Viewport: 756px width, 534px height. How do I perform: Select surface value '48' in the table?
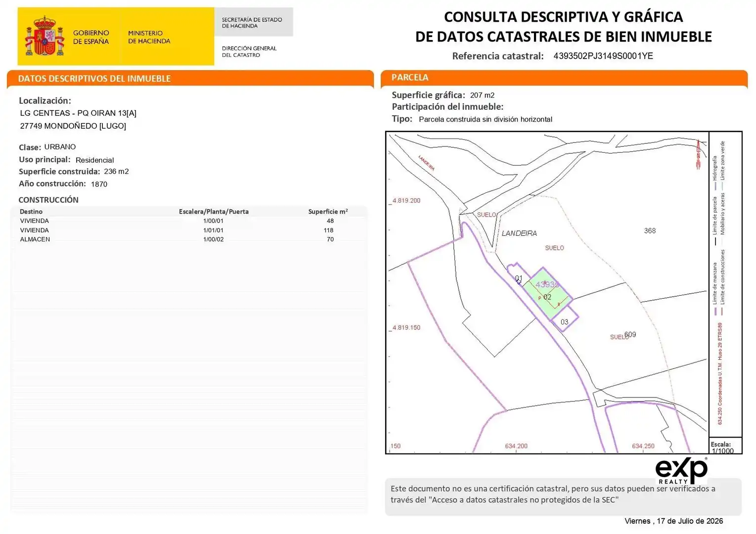330,221
